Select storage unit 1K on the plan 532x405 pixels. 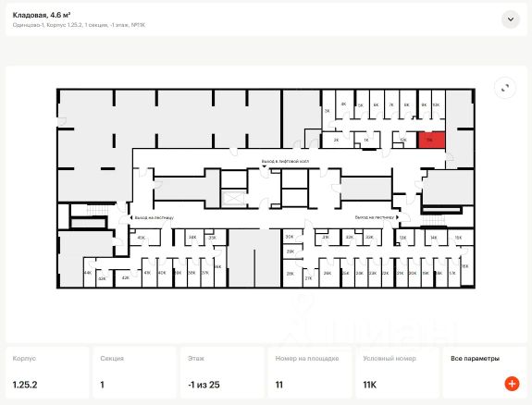click(x=366, y=141)
